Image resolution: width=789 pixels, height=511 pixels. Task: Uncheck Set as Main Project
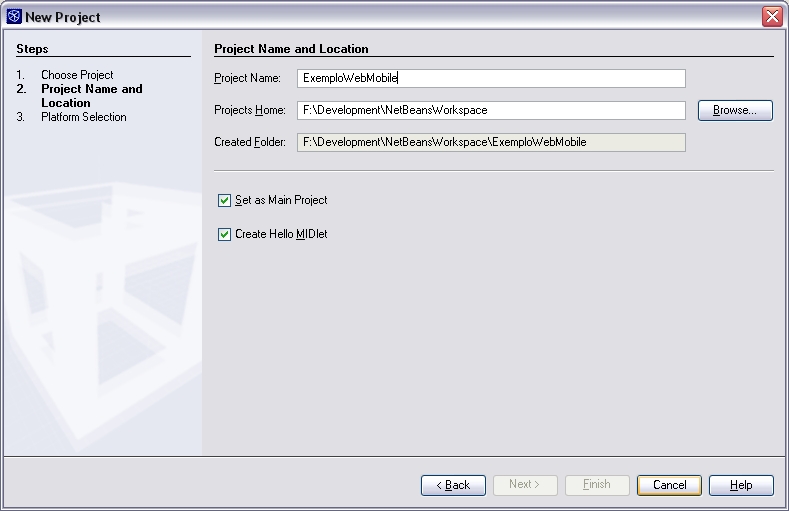pos(224,200)
